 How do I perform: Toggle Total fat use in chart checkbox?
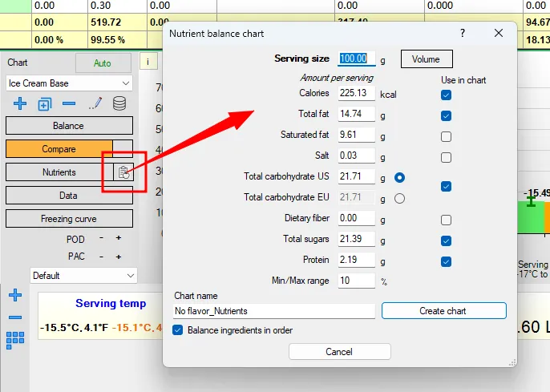click(446, 115)
